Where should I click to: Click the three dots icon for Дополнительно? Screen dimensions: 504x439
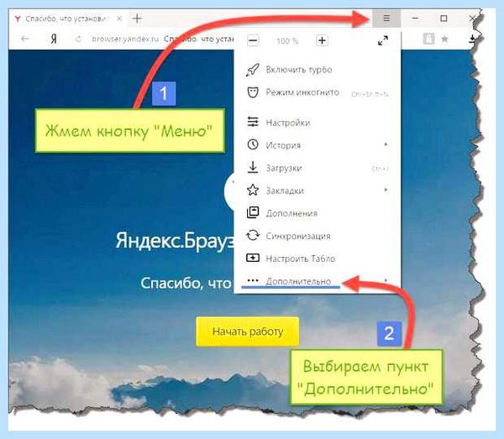tap(253, 280)
